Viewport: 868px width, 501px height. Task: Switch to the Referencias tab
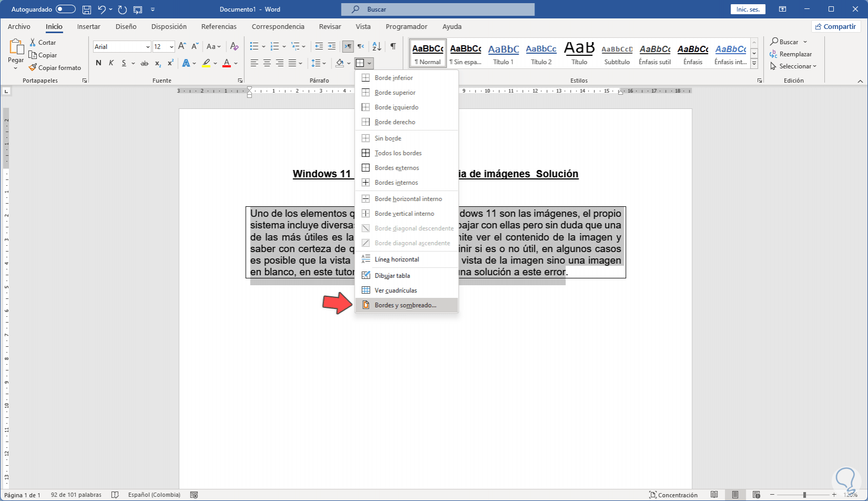tap(219, 26)
